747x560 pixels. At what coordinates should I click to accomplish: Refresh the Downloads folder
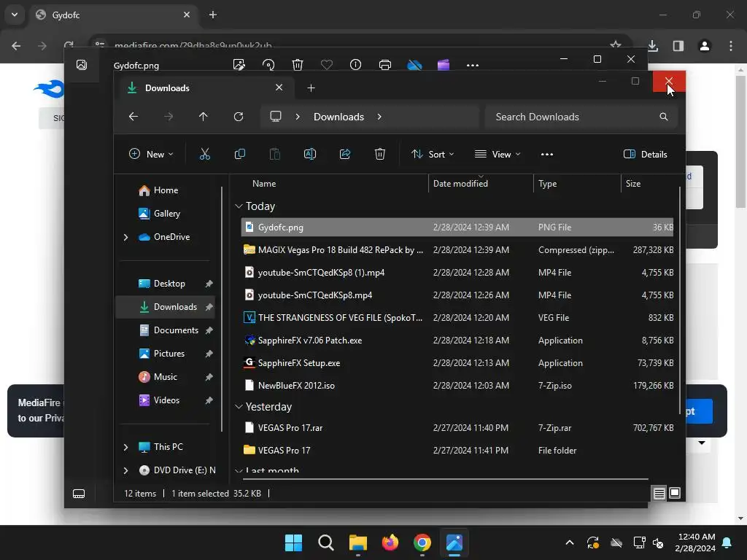[x=239, y=117]
